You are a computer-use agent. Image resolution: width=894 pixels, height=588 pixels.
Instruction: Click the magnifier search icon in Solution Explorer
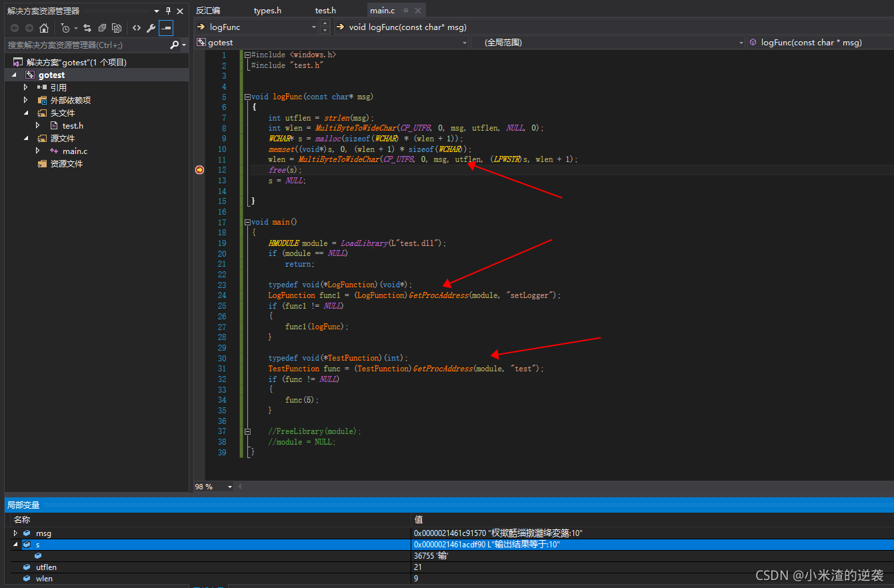[174, 45]
